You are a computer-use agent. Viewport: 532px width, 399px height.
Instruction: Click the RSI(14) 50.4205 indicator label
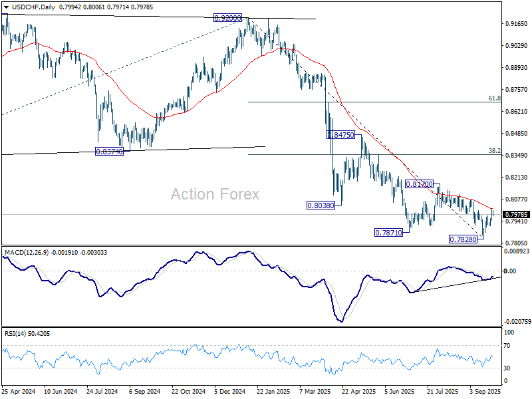27,334
